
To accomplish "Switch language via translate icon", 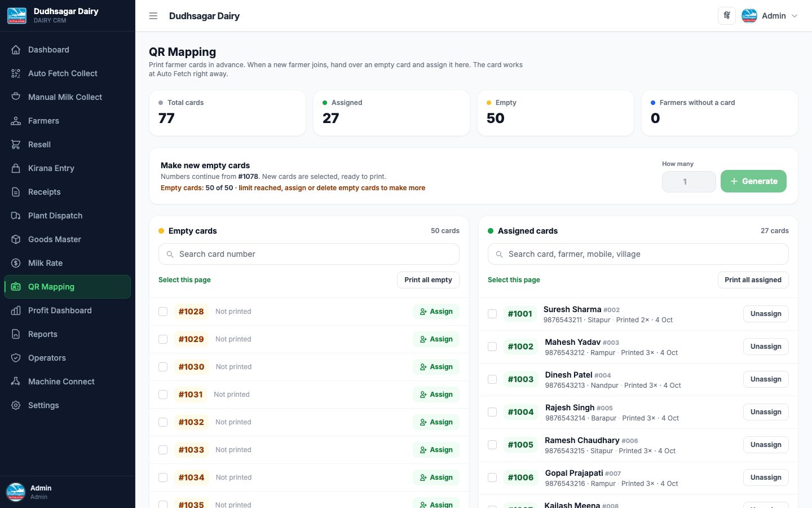I will click(727, 16).
